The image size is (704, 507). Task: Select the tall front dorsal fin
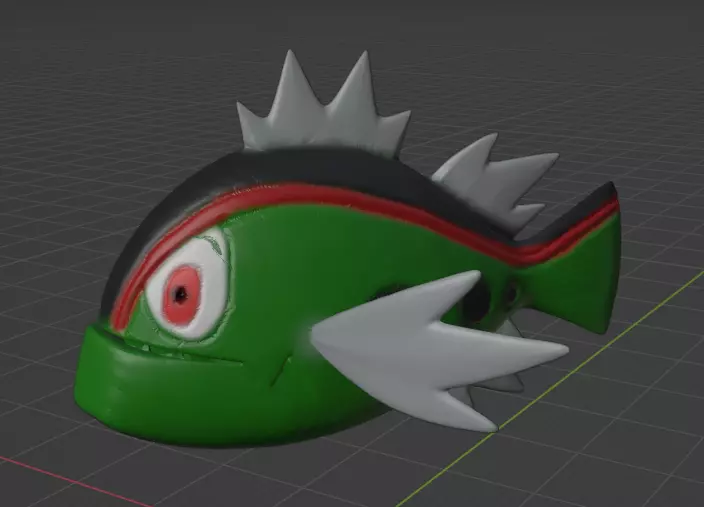point(323,110)
